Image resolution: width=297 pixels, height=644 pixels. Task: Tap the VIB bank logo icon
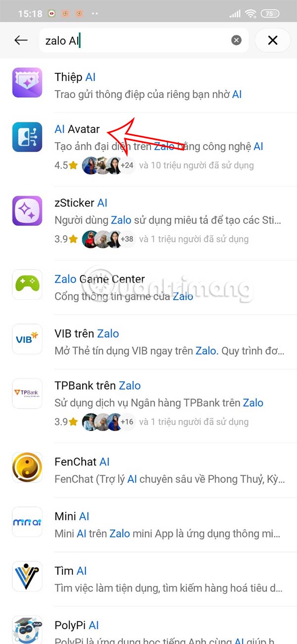pyautogui.click(x=27, y=339)
